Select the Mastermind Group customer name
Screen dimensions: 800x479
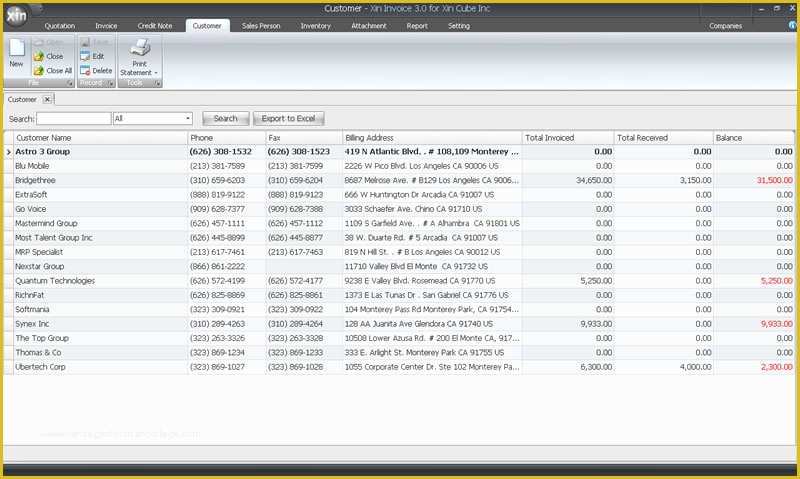46,223
